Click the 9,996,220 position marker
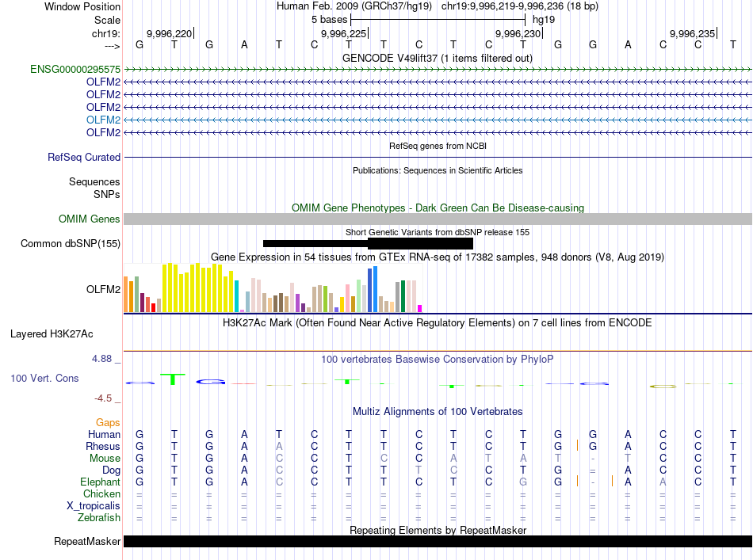 click(x=169, y=33)
